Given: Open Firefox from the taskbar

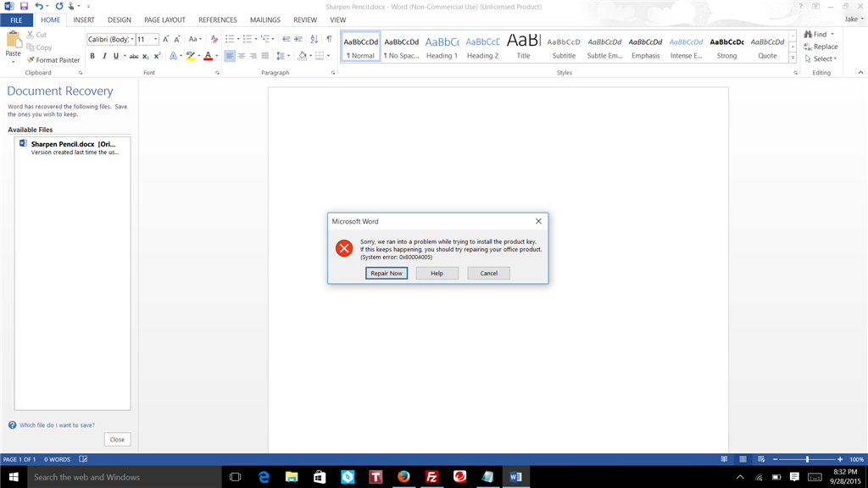Looking at the screenshot, I should point(403,476).
